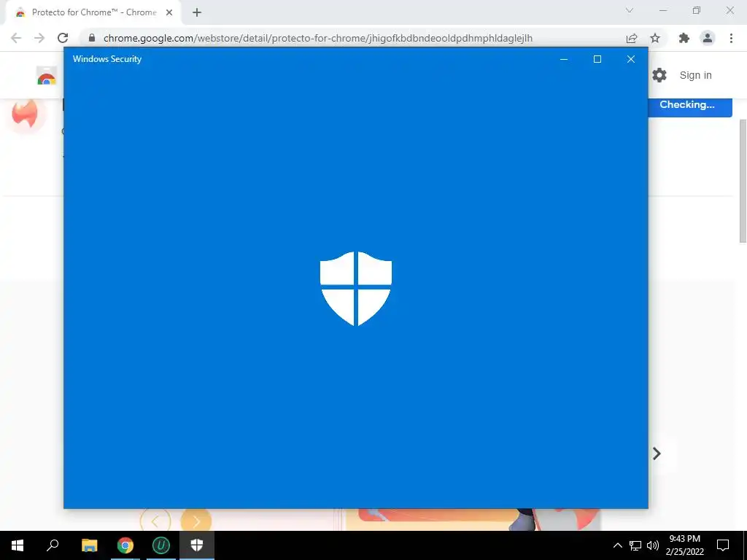The width and height of the screenshot is (747, 560).
Task: Click the URL in the address bar
Action: pyautogui.click(x=318, y=38)
